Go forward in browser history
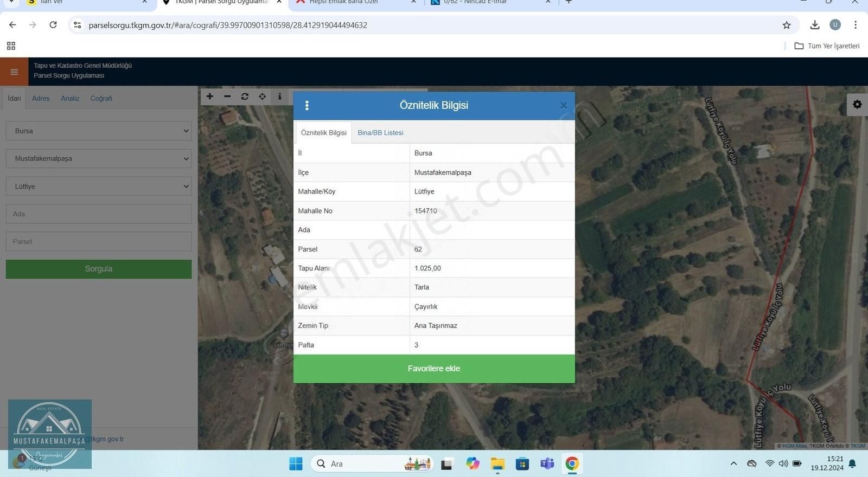868x477 pixels. tap(33, 25)
